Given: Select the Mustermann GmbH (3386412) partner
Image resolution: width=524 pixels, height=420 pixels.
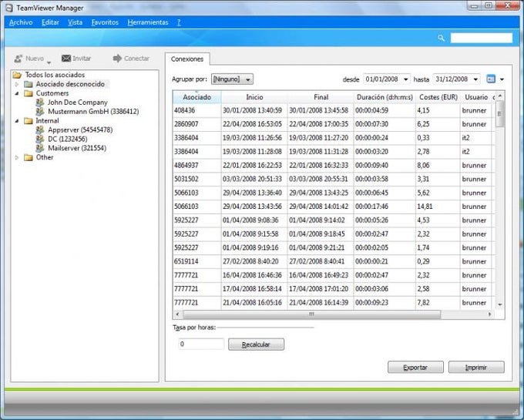Looking at the screenshot, I should coord(93,111).
